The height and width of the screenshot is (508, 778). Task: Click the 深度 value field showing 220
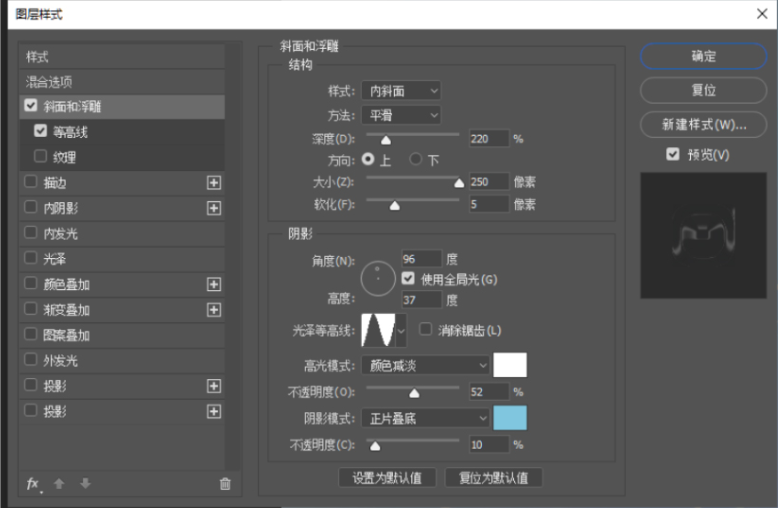coord(489,139)
